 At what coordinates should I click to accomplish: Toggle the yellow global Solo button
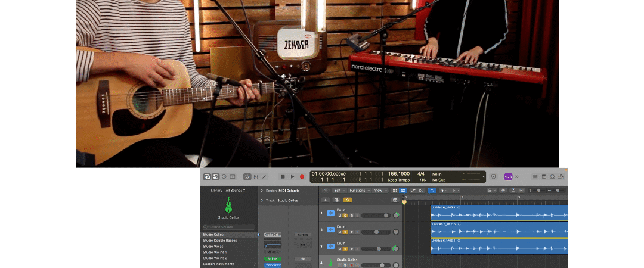click(348, 200)
